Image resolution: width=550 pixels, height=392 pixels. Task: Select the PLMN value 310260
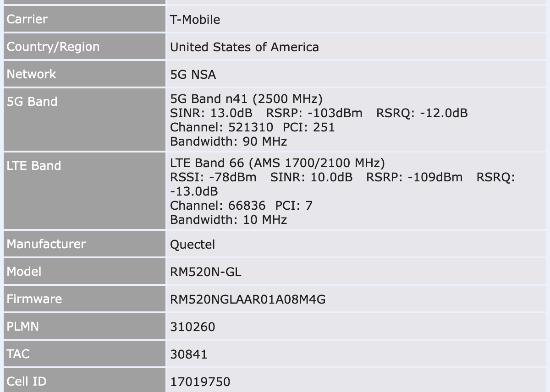click(192, 327)
